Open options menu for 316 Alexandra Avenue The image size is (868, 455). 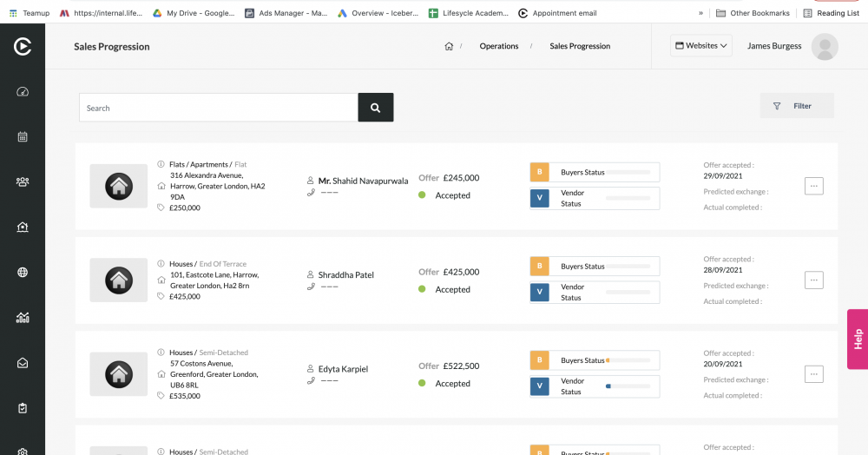[x=813, y=186]
